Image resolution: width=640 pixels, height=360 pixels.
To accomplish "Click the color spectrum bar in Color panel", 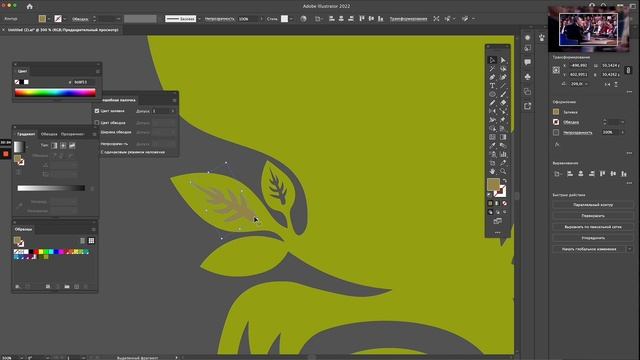I will pyautogui.click(x=55, y=93).
